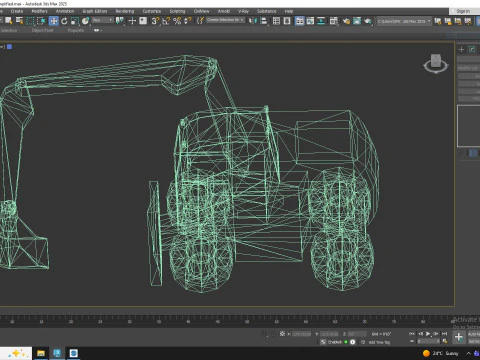
Task: Toggle Spinner Snap
Action: pyautogui.click(x=188, y=21)
